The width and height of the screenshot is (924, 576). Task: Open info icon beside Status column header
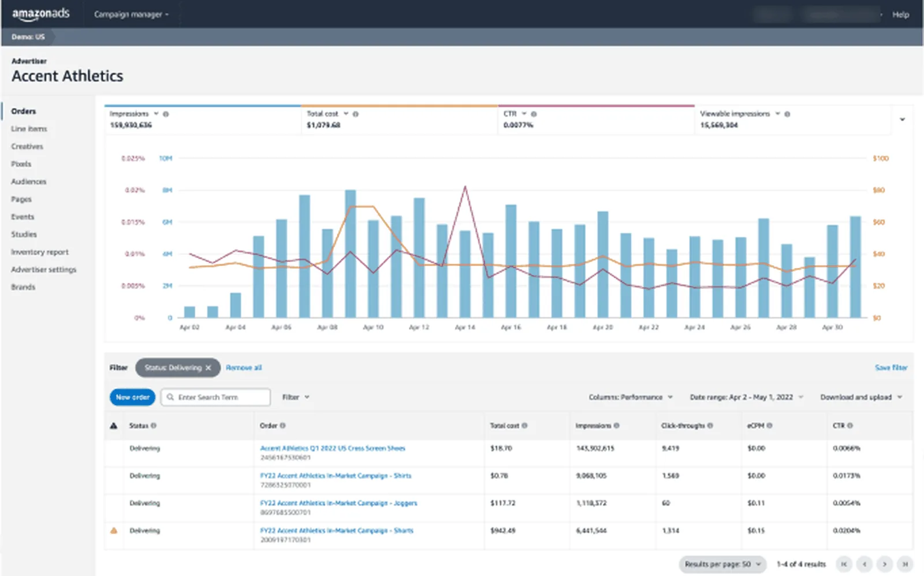154,426
